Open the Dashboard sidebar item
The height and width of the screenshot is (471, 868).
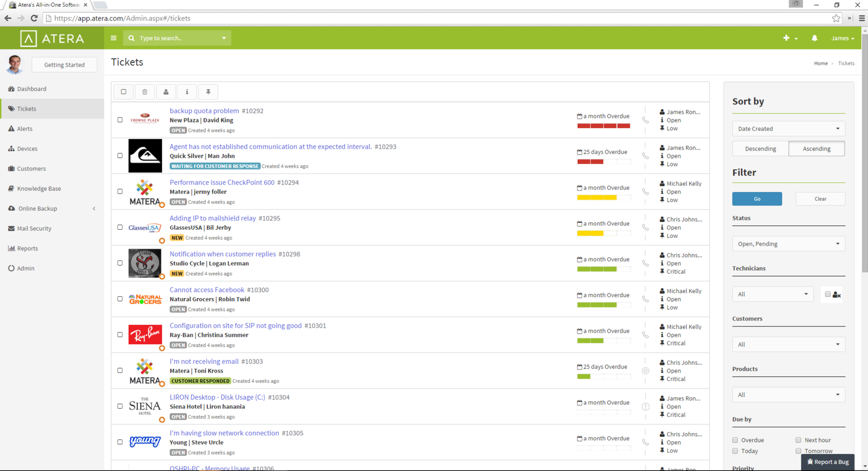pyautogui.click(x=52, y=89)
